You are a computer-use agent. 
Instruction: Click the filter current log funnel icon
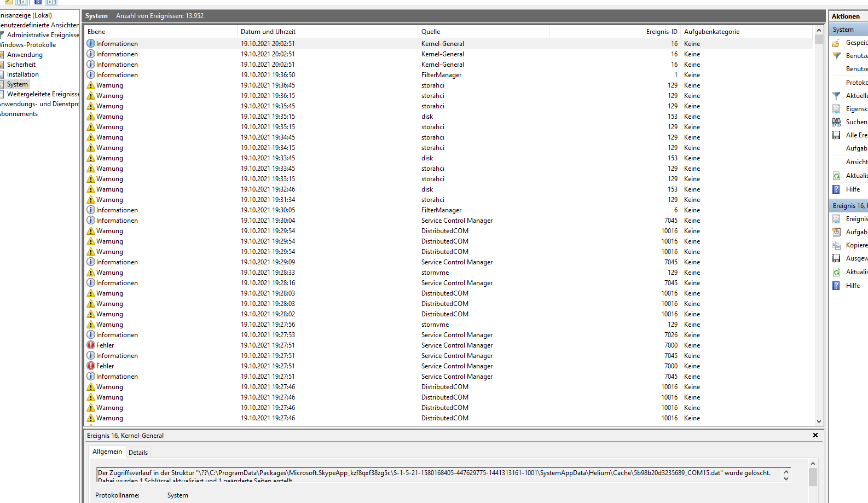pyautogui.click(x=836, y=96)
